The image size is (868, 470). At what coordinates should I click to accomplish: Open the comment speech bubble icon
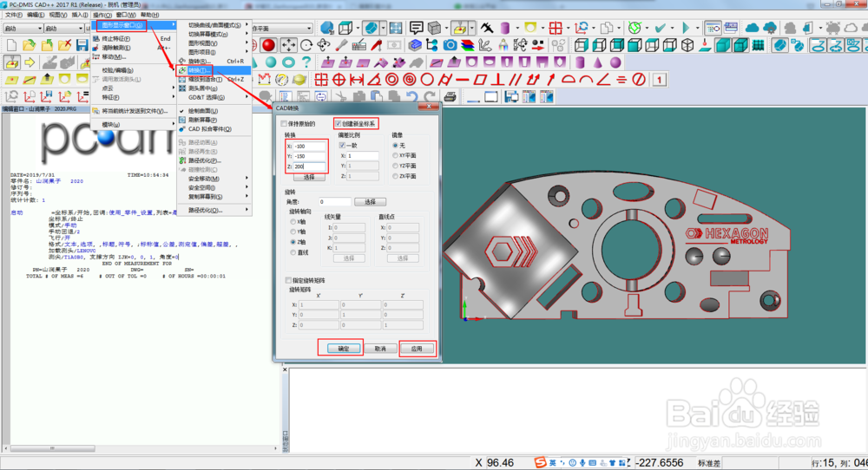click(417, 28)
